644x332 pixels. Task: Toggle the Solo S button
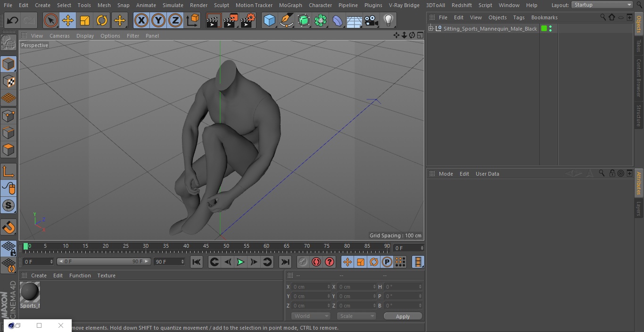tap(8, 205)
